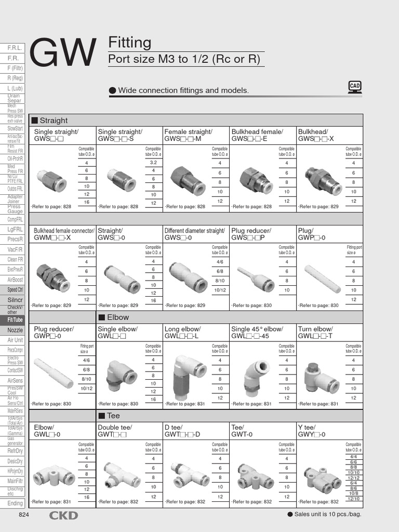Click the 10/12 size under Different diameter straight
399x532 pixels.
point(220,290)
